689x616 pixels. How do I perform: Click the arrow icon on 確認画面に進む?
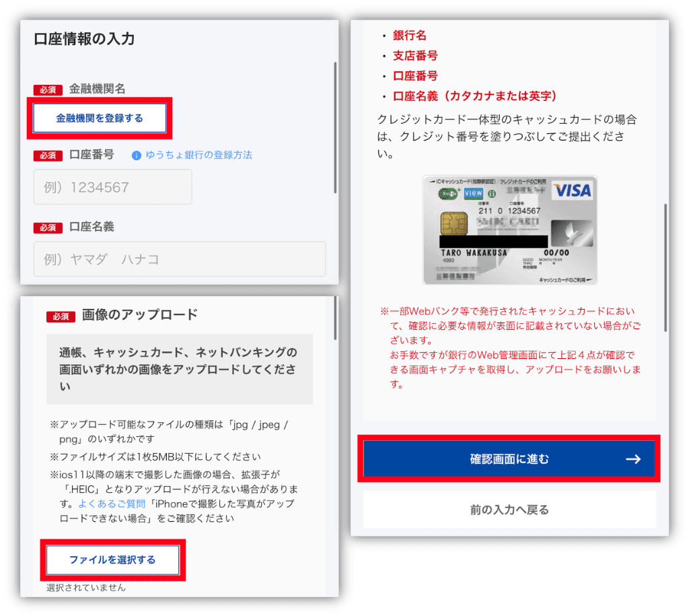(x=632, y=459)
